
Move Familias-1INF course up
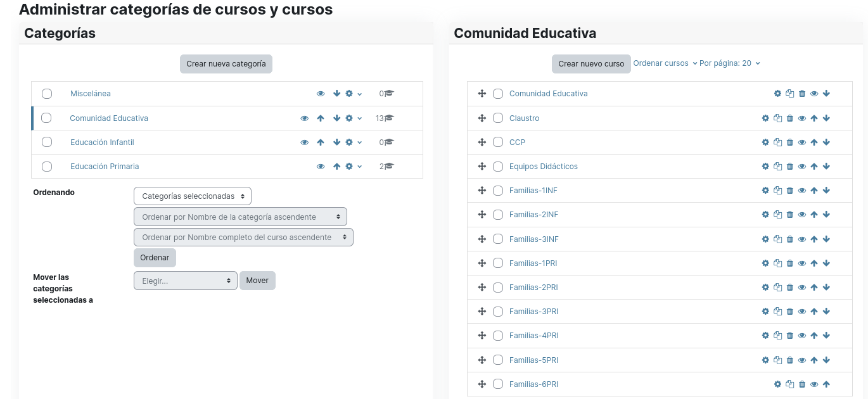[814, 191]
